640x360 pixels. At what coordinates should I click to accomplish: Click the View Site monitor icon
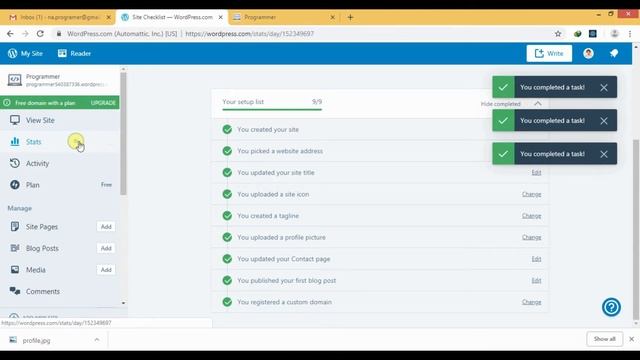(15, 120)
